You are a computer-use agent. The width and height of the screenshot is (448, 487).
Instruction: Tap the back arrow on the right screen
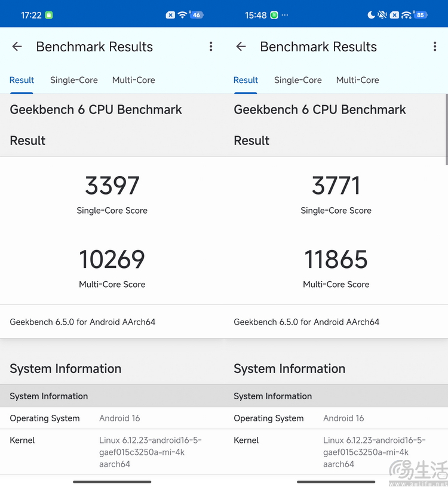click(x=241, y=47)
